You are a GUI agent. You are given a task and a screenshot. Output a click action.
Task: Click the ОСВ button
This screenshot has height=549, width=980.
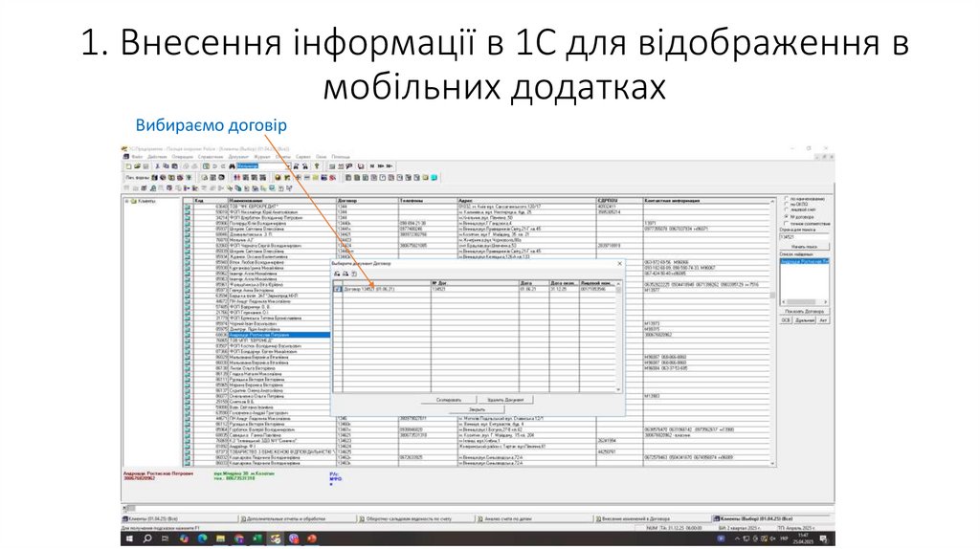point(786,320)
